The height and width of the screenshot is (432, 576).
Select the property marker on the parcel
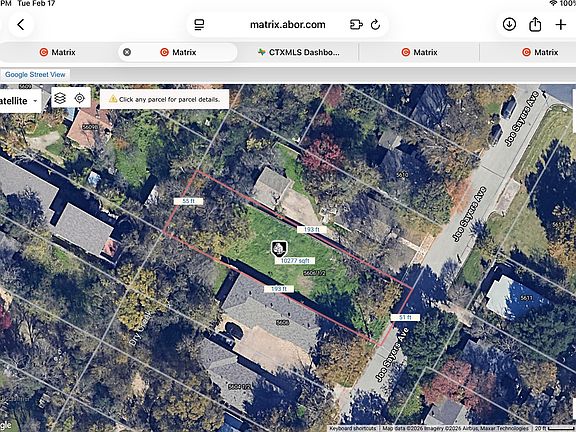tap(279, 249)
